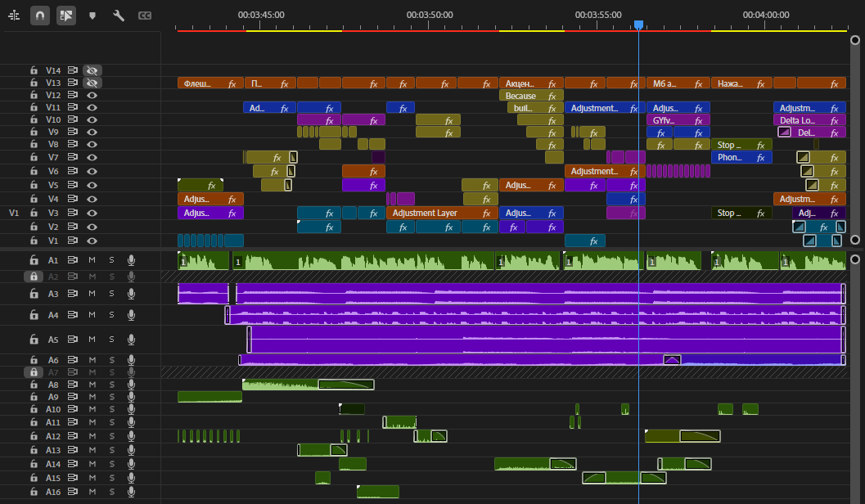Click the fx badge on the Adjustment Layer clip

(x=486, y=213)
